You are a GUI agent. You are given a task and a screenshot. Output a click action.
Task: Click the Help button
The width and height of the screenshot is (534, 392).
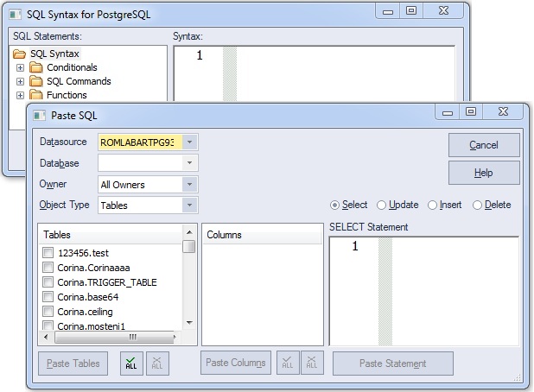point(484,173)
